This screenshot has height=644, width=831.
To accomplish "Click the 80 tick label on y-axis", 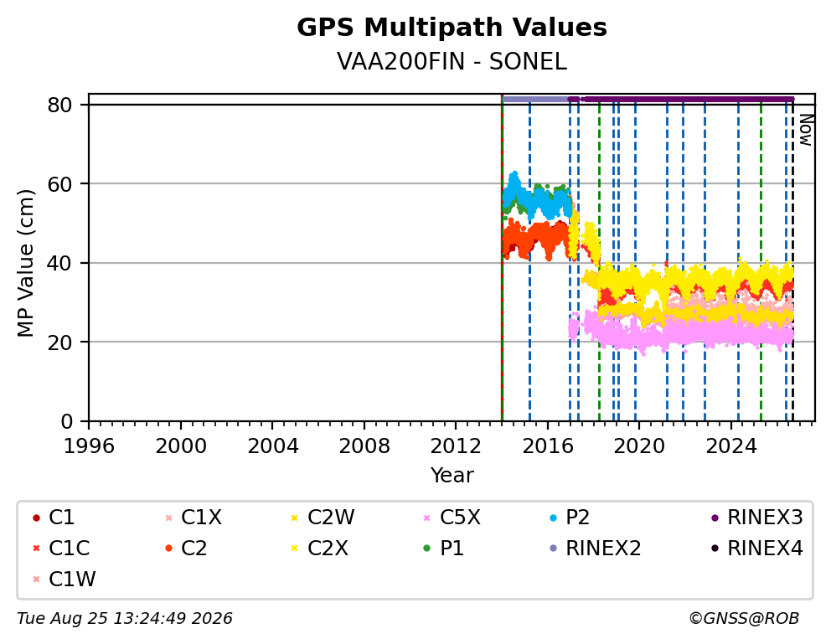I will coord(59,106).
